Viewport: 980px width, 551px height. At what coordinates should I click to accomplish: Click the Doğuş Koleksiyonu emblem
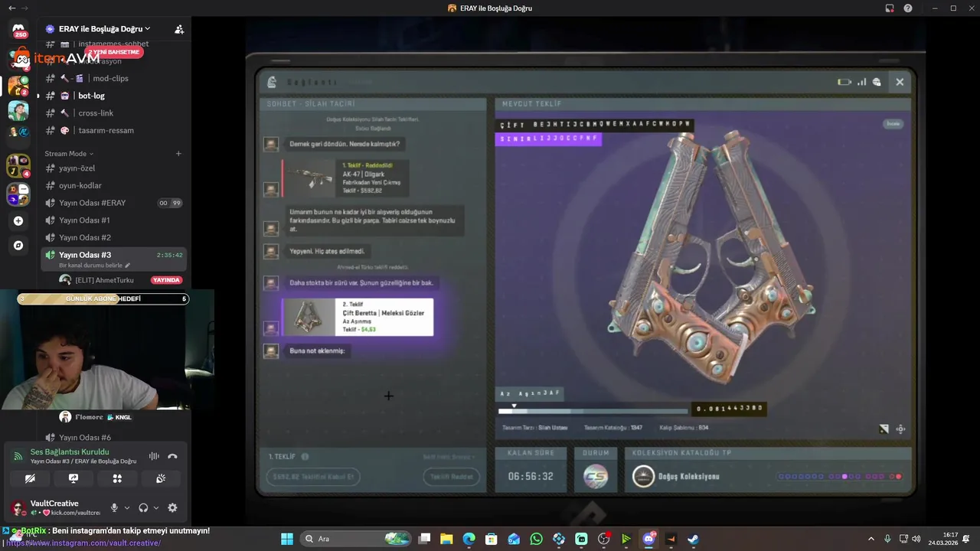click(643, 476)
